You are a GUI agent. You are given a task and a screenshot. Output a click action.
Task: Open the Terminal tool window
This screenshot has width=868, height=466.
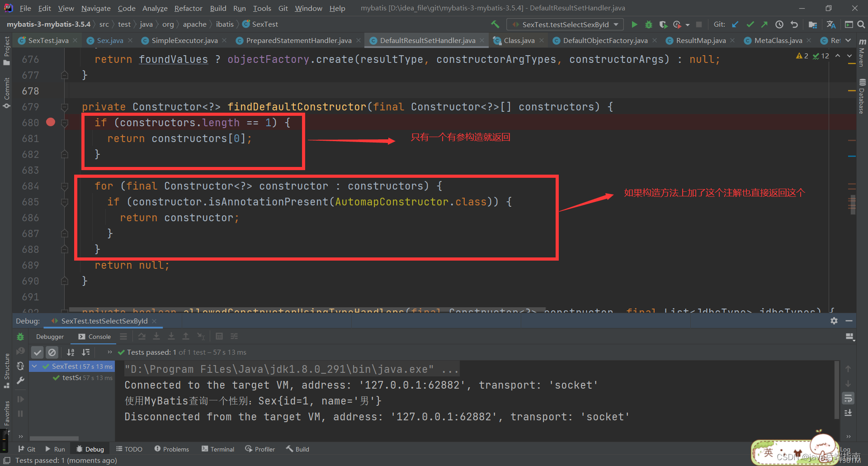[218, 449]
